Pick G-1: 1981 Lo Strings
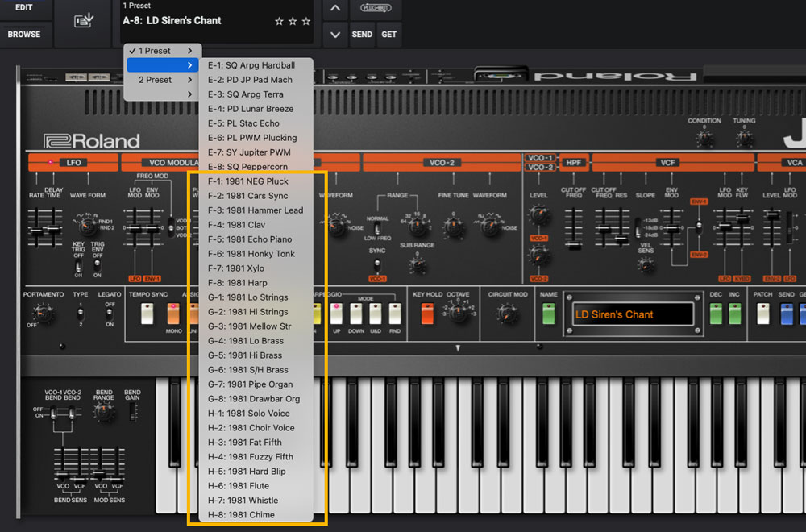The image size is (806, 532). pos(256,297)
